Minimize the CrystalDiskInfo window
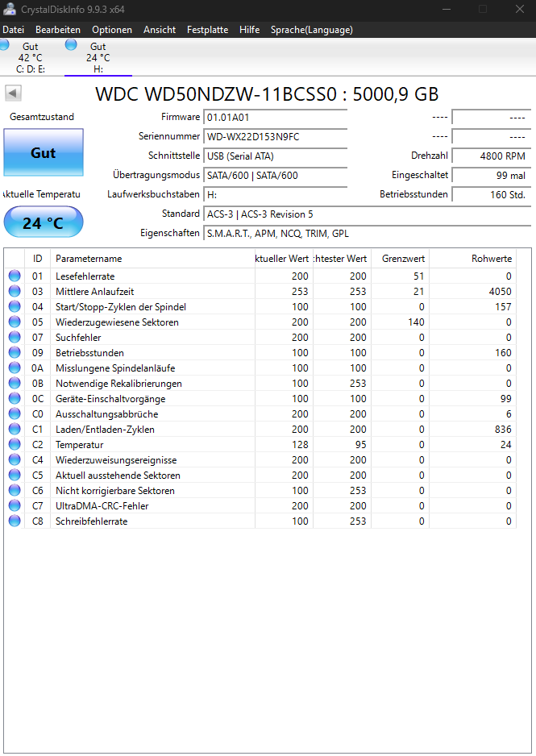Screen dimensions: 536x756 447,9
